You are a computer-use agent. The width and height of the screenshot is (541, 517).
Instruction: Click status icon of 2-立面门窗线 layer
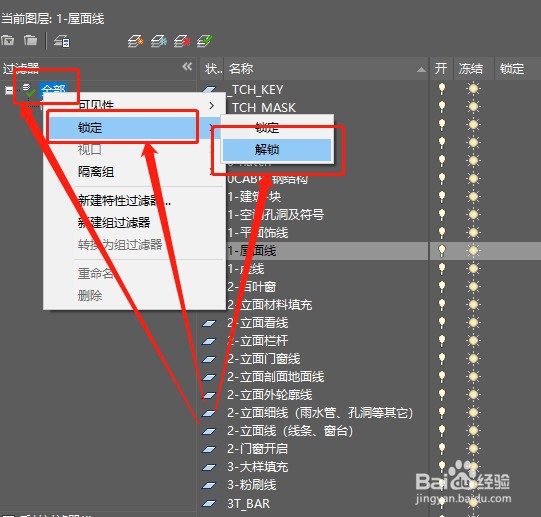[x=209, y=359]
